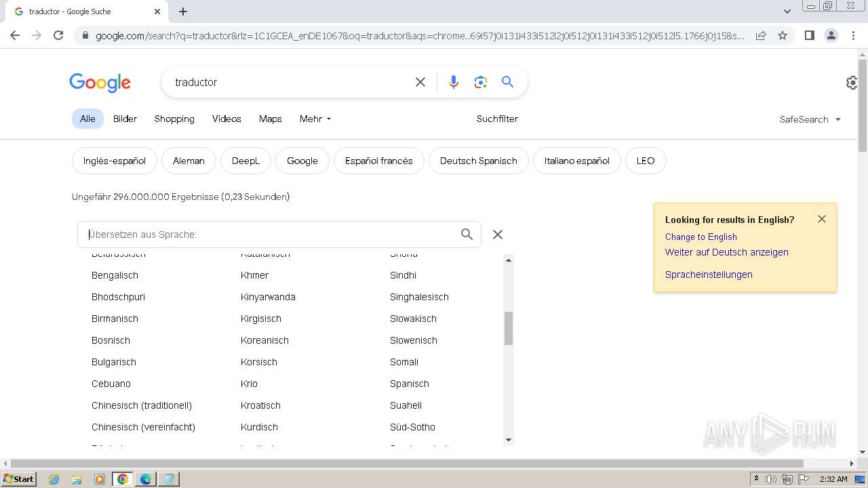Image resolution: width=868 pixels, height=488 pixels.
Task: Click language list scrollbar thumb
Action: coord(509,329)
